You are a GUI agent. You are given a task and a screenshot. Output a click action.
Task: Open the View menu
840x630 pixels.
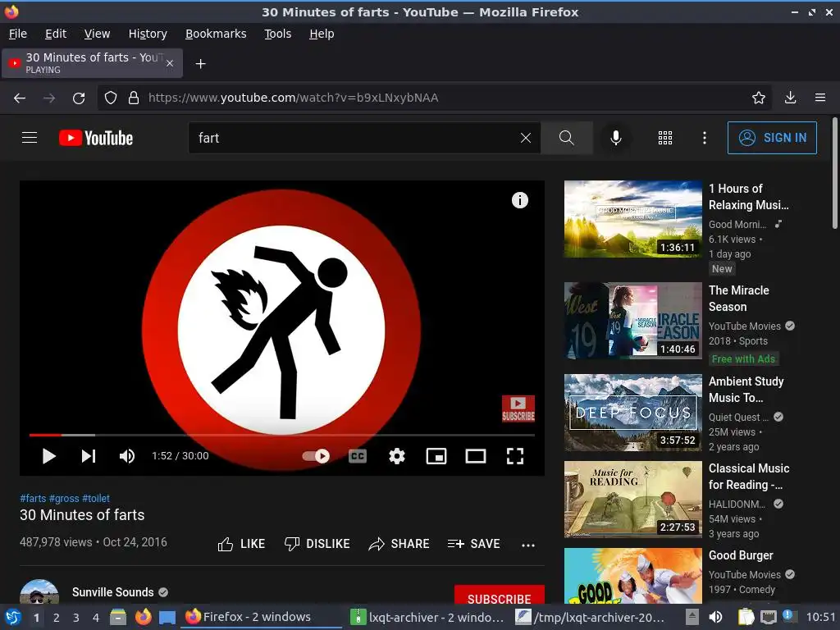(x=97, y=34)
